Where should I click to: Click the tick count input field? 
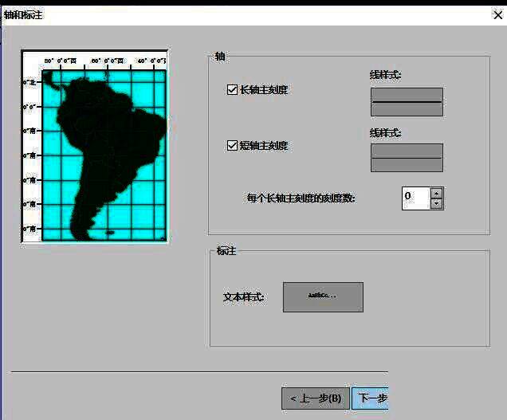[x=415, y=198]
